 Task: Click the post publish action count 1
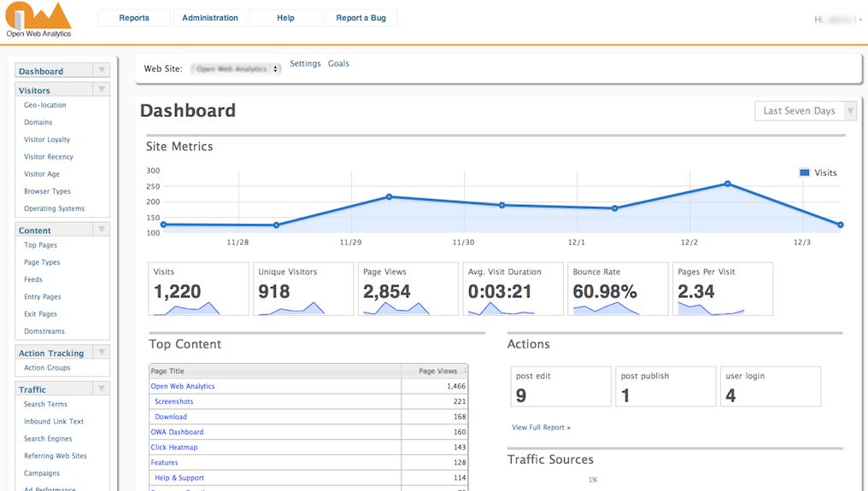pyautogui.click(x=625, y=395)
